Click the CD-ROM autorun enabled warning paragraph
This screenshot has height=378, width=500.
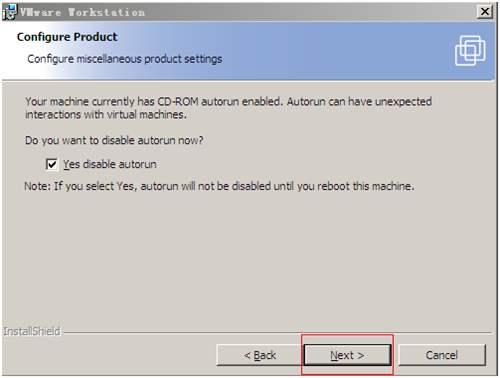click(x=228, y=108)
